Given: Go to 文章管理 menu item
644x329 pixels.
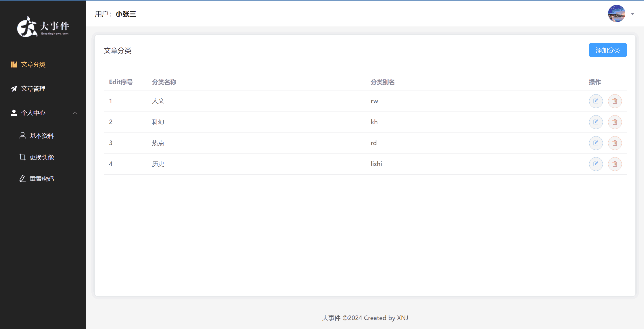Looking at the screenshot, I should pos(33,89).
